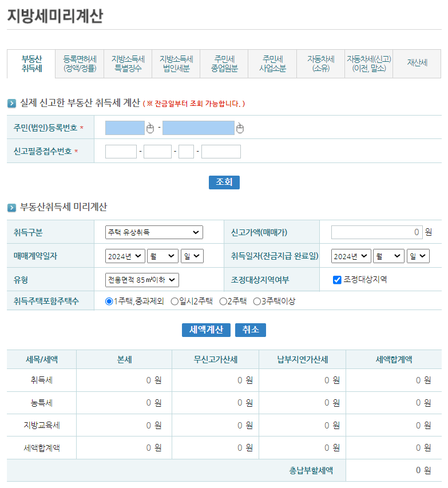Open the 유형 dropdown showing 전용면적 85㎡이하
Screen dimensions: 448x488
[142, 280]
